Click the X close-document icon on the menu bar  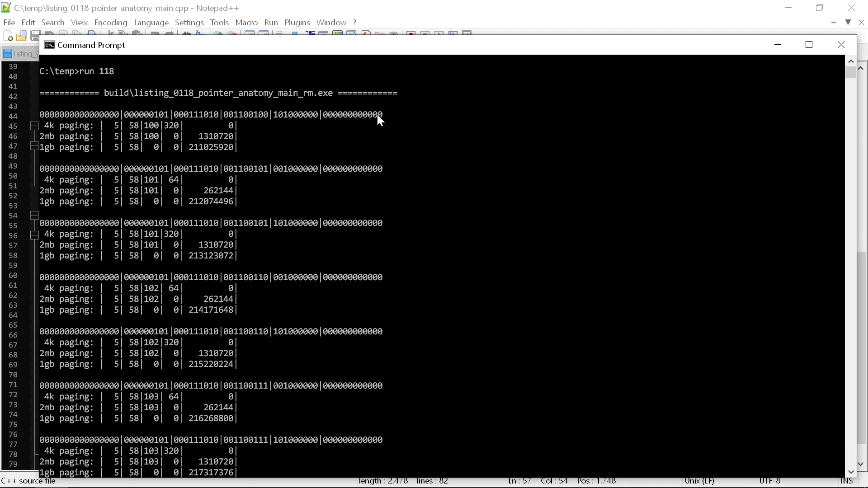[x=861, y=22]
